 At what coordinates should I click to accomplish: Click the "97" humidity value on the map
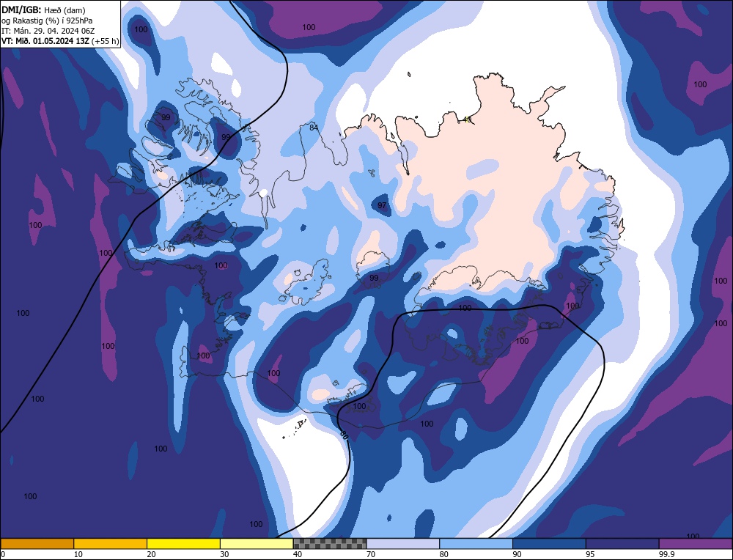382,205
